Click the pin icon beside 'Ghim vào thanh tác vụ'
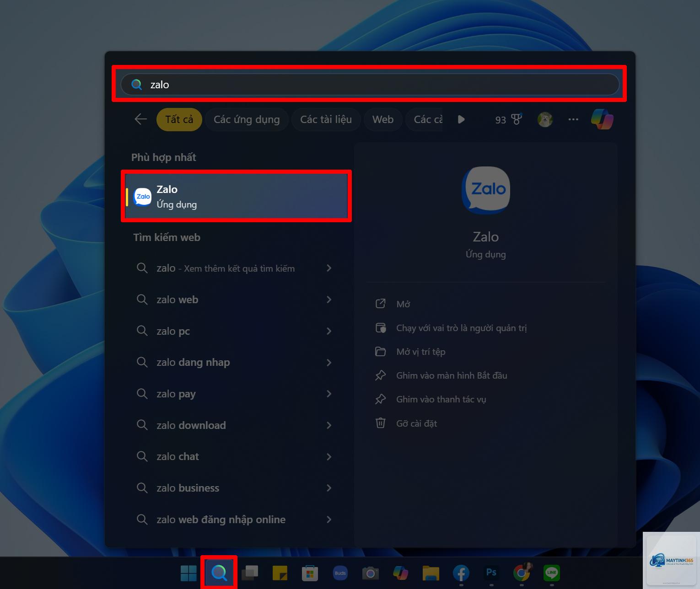 pos(380,399)
